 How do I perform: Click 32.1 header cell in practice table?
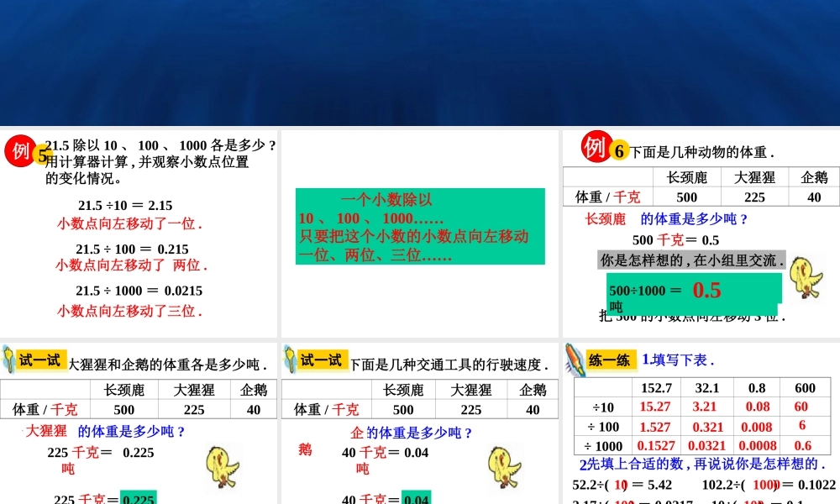coord(707,388)
